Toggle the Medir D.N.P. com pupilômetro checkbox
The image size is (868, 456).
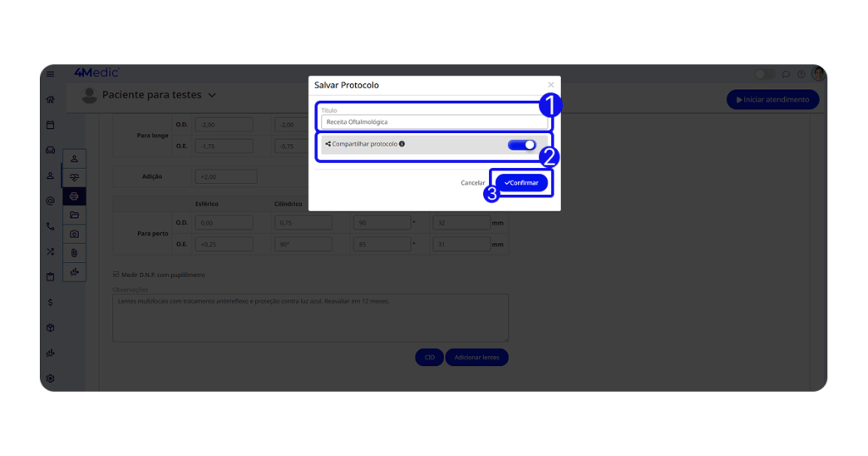[116, 275]
